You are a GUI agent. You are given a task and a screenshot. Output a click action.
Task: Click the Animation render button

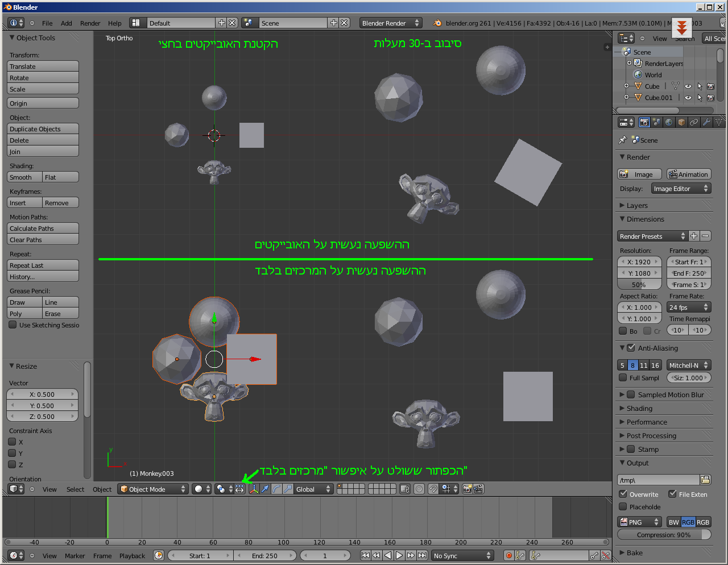click(x=689, y=175)
